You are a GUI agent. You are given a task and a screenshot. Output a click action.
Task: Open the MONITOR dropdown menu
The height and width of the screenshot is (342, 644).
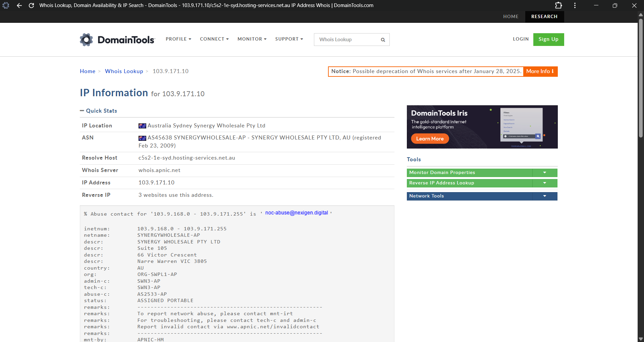click(252, 39)
